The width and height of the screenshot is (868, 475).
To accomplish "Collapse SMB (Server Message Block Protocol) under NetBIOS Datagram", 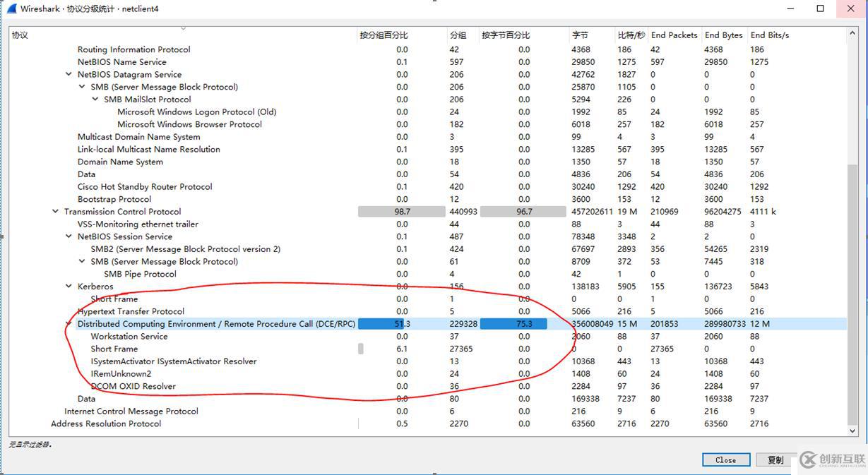I will click(x=82, y=87).
